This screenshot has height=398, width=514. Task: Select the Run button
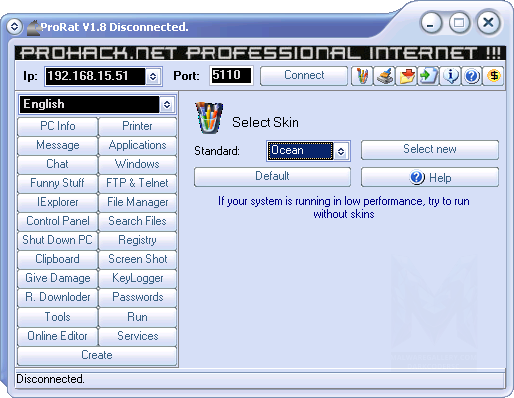pyautogui.click(x=137, y=317)
